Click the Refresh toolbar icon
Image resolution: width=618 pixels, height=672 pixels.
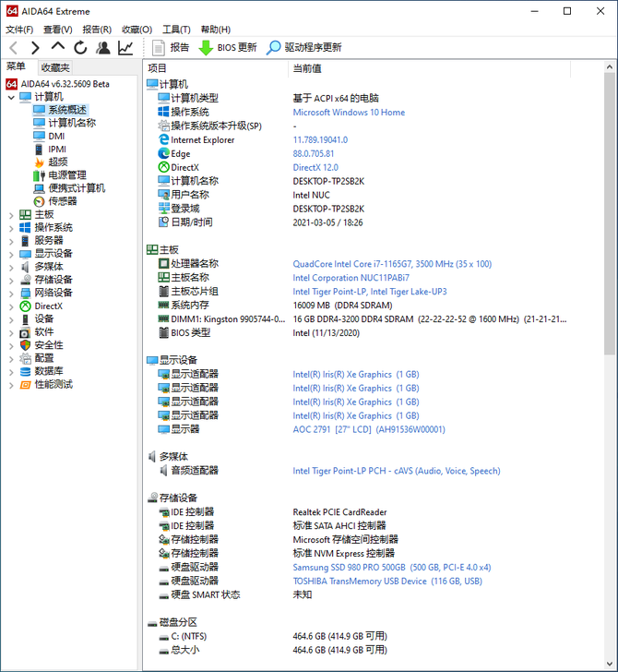click(x=80, y=47)
